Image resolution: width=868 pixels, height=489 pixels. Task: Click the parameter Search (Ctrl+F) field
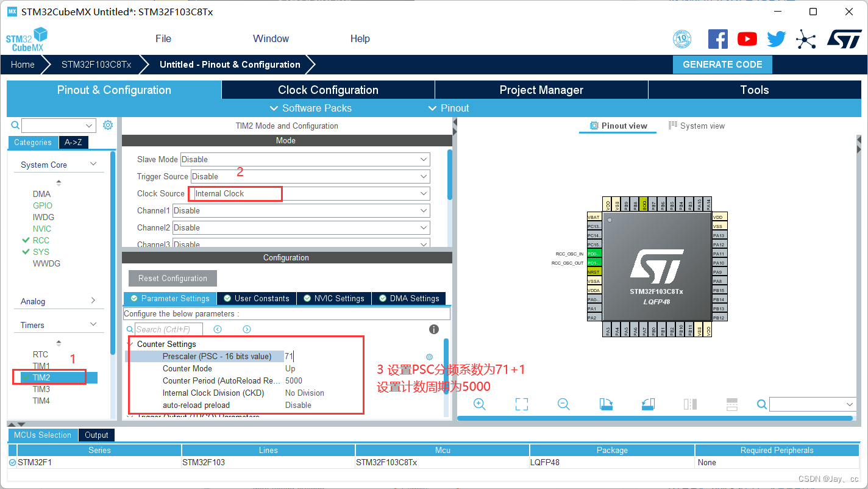169,329
